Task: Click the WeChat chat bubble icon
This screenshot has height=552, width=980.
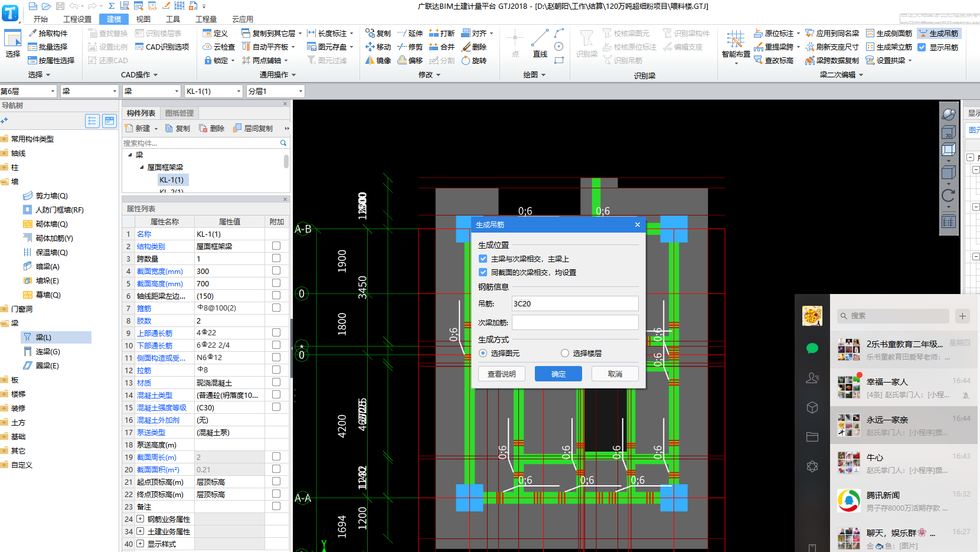Action: 812,348
